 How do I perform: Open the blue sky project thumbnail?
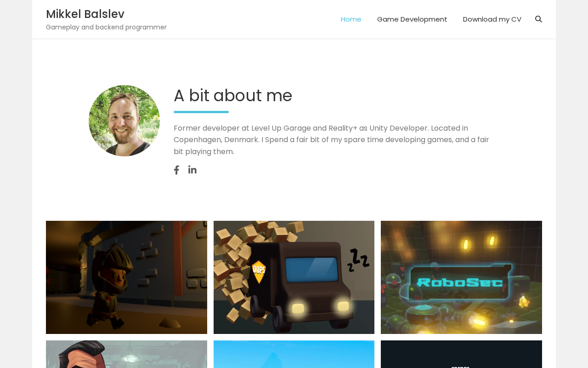point(294,354)
